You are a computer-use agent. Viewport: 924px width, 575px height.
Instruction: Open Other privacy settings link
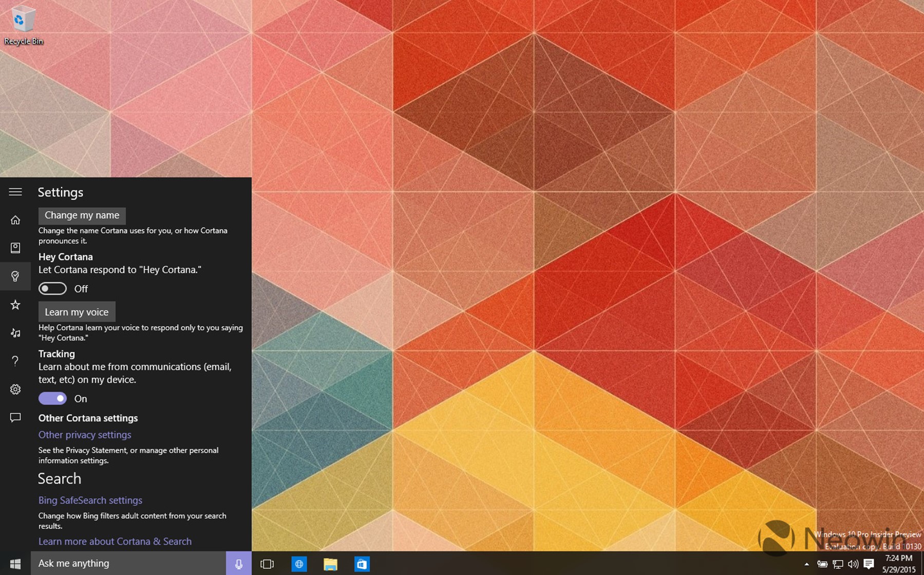(x=85, y=435)
